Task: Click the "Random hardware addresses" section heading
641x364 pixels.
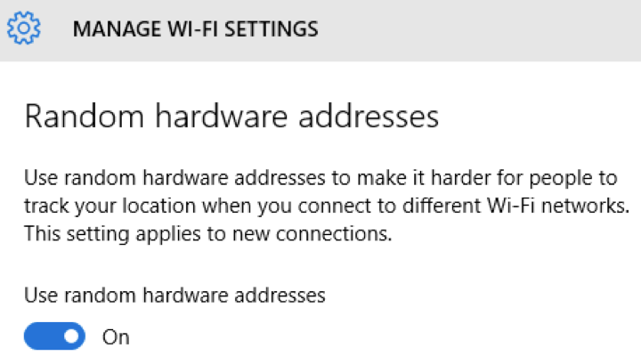Action: point(232,117)
